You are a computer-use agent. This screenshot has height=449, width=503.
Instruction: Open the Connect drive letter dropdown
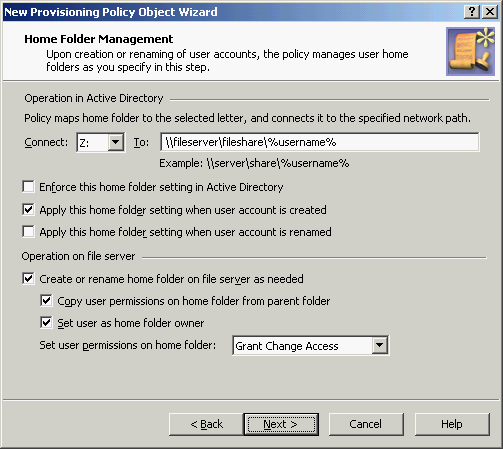click(x=116, y=142)
